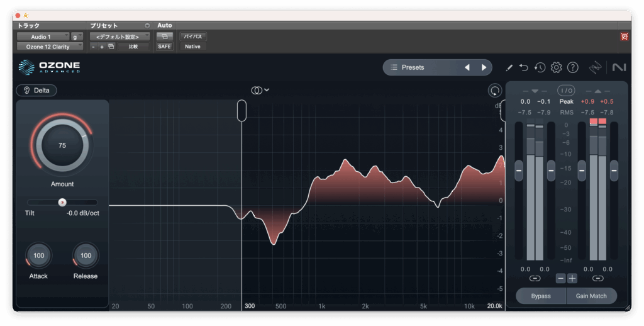Open Ozone settings gear
The height and width of the screenshot is (326, 644).
(x=556, y=67)
